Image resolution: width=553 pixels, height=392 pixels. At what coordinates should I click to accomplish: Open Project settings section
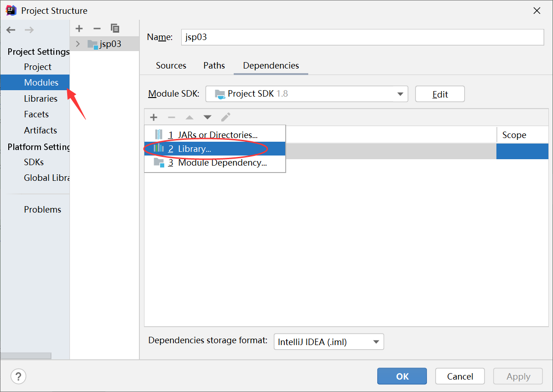[x=38, y=67]
